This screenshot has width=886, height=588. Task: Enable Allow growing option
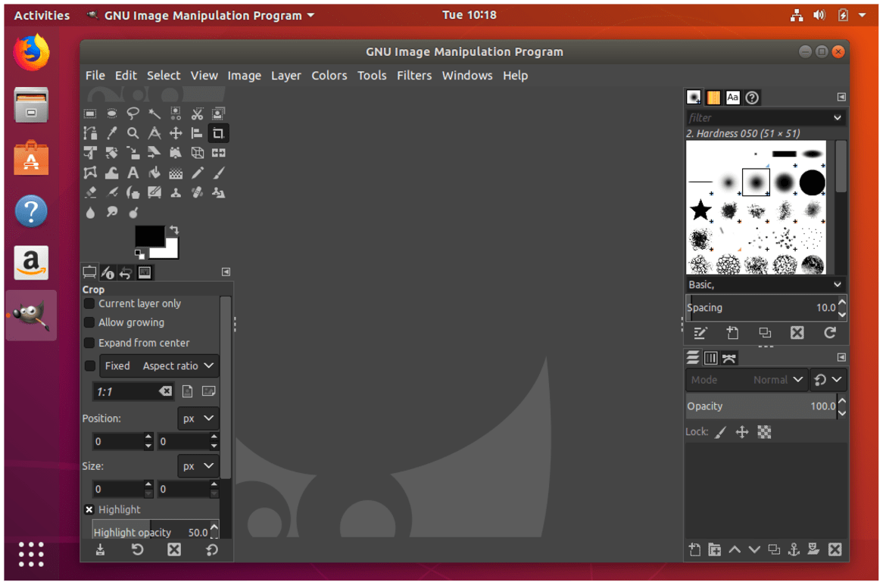point(89,322)
